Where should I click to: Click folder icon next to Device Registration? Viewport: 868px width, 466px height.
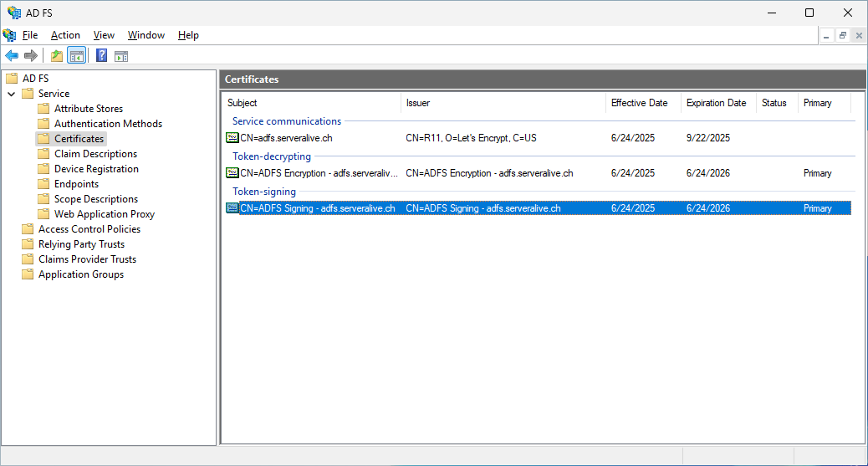pos(43,168)
